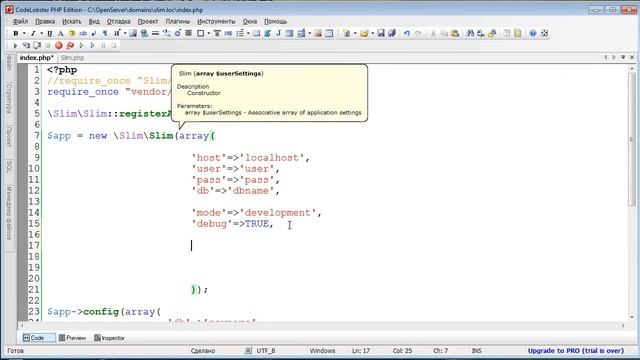
Task: Click 'Ln: 17' in status bar
Action: (361, 351)
